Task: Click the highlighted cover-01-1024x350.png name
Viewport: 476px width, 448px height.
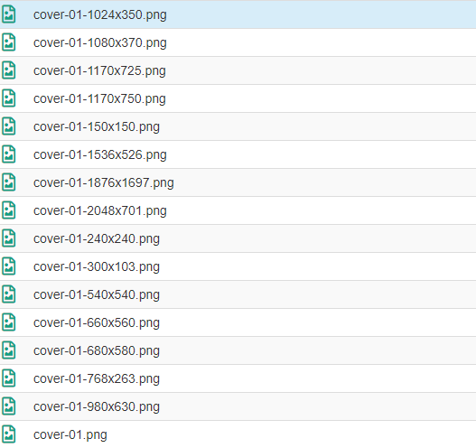Action: tap(100, 14)
